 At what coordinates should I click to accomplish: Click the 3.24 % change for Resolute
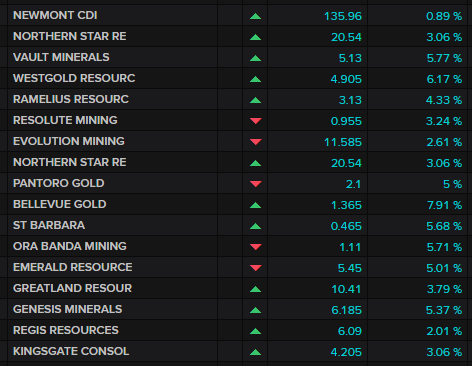(x=444, y=121)
